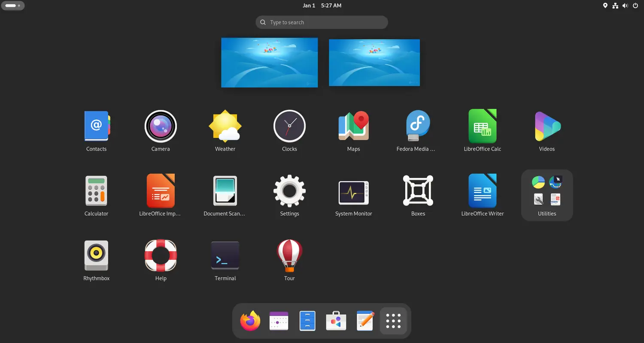
Task: Open Files from the dock
Action: pyautogui.click(x=307, y=321)
